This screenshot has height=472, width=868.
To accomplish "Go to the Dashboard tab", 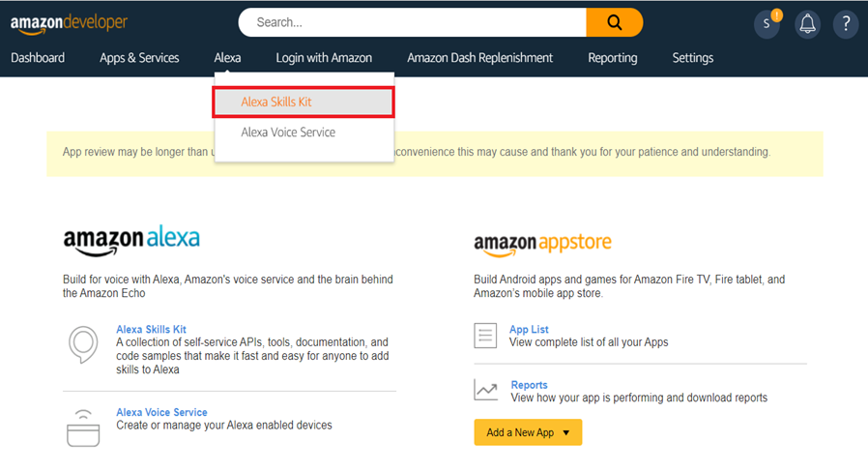I will click(x=38, y=58).
